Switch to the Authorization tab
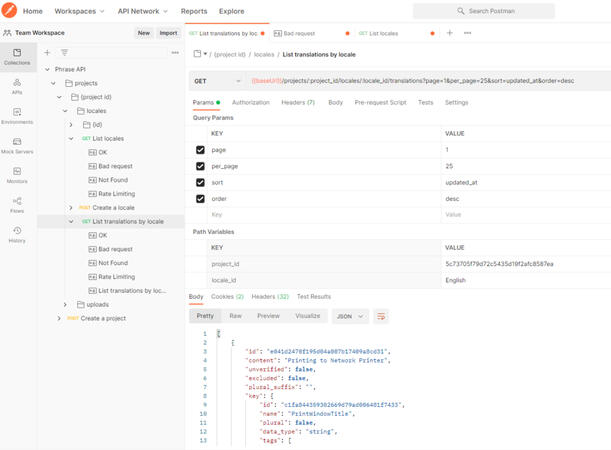Viewport: 611px width, 450px height. pyautogui.click(x=250, y=102)
